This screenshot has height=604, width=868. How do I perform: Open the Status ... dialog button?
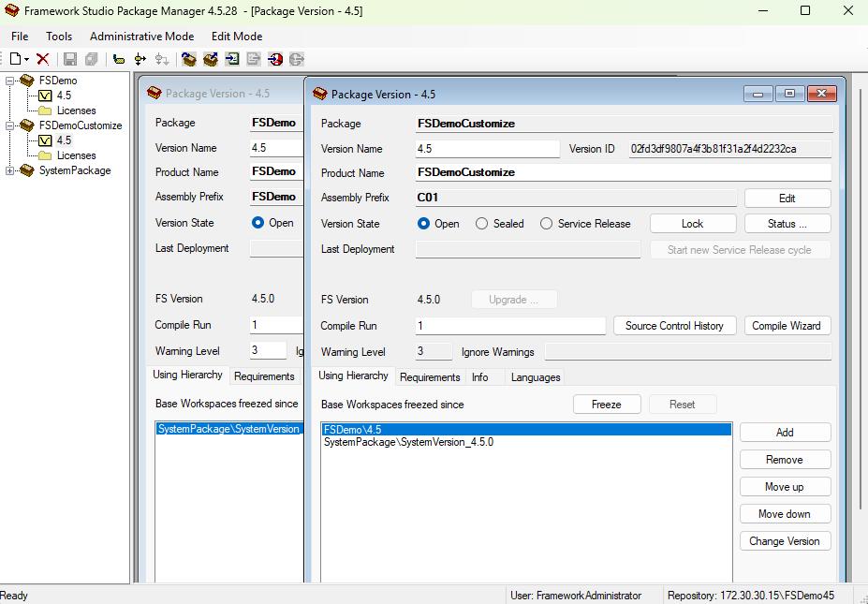coord(787,224)
